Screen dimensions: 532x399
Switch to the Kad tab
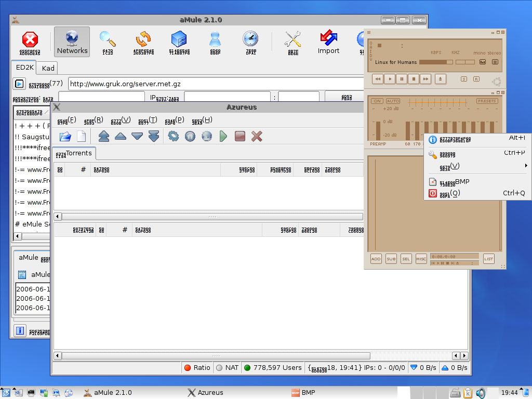point(48,68)
